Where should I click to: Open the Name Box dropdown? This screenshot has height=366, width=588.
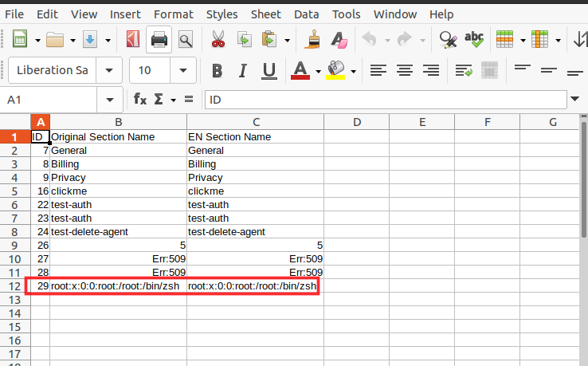click(110, 100)
